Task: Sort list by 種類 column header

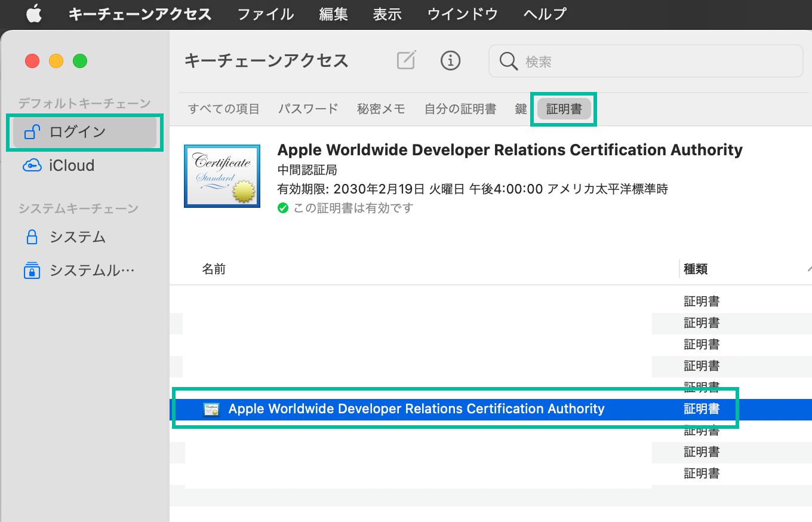Action: pyautogui.click(x=696, y=269)
